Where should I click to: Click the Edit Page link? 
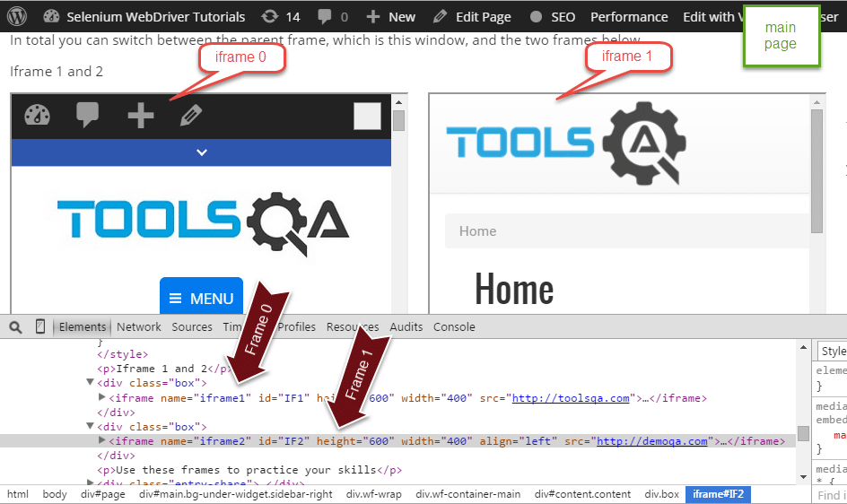coord(483,17)
